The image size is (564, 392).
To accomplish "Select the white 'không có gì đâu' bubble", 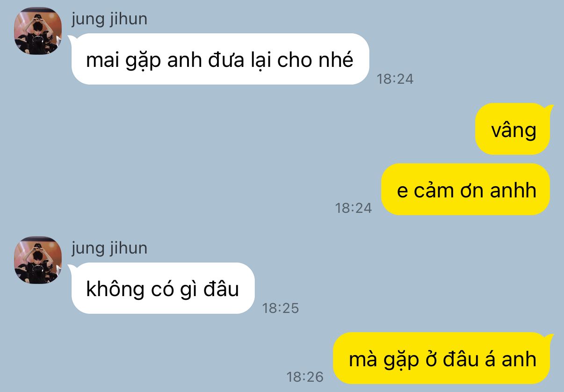I will coord(163,288).
